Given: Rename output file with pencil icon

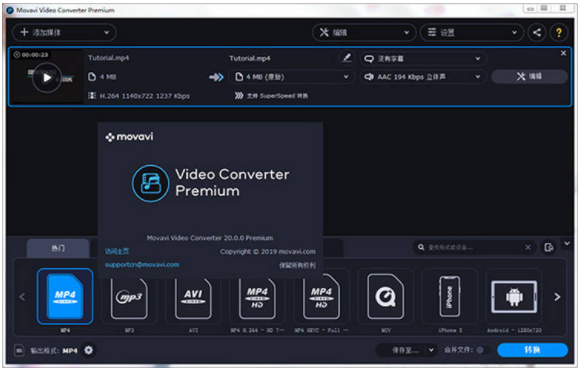Looking at the screenshot, I should [347, 58].
